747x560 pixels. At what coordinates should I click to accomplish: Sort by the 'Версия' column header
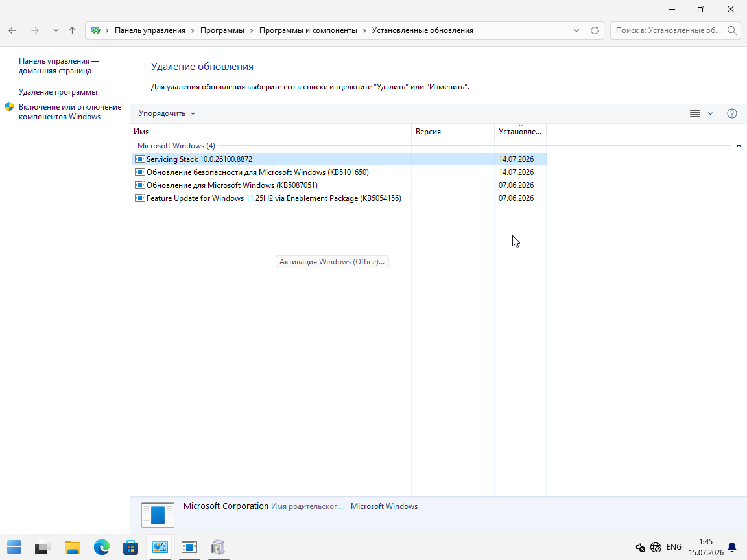tap(453, 132)
